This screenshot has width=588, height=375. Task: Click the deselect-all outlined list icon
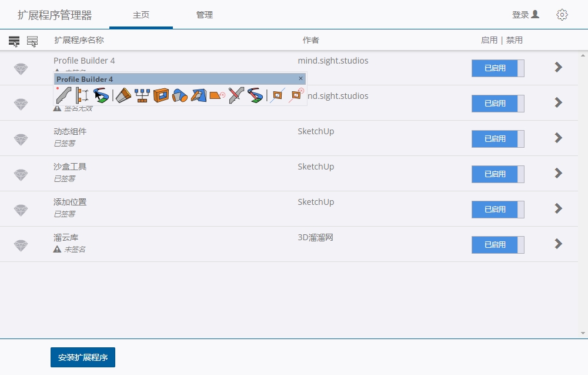click(32, 41)
